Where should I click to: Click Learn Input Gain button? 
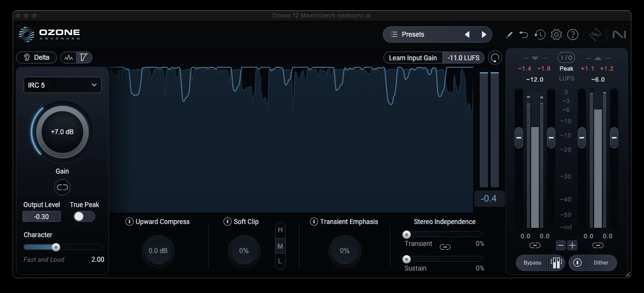(413, 58)
